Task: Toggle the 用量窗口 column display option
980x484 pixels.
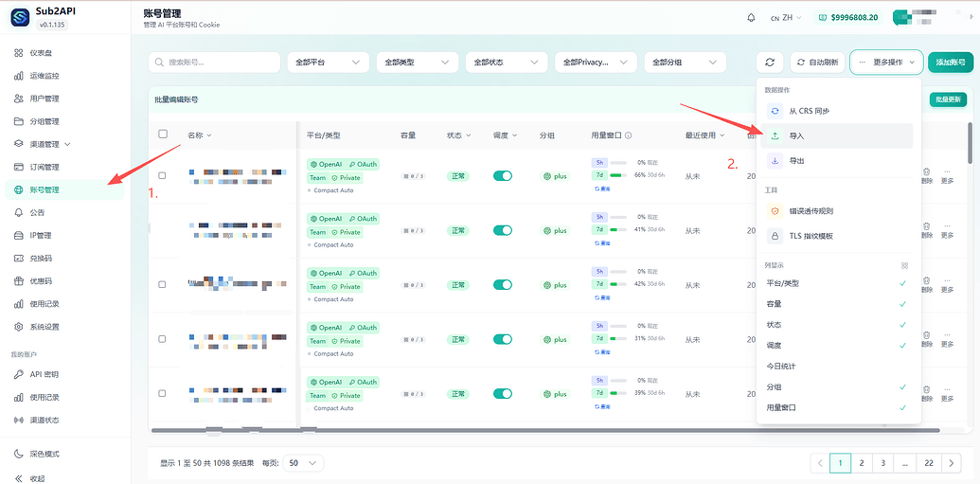Action: pyautogui.click(x=837, y=407)
